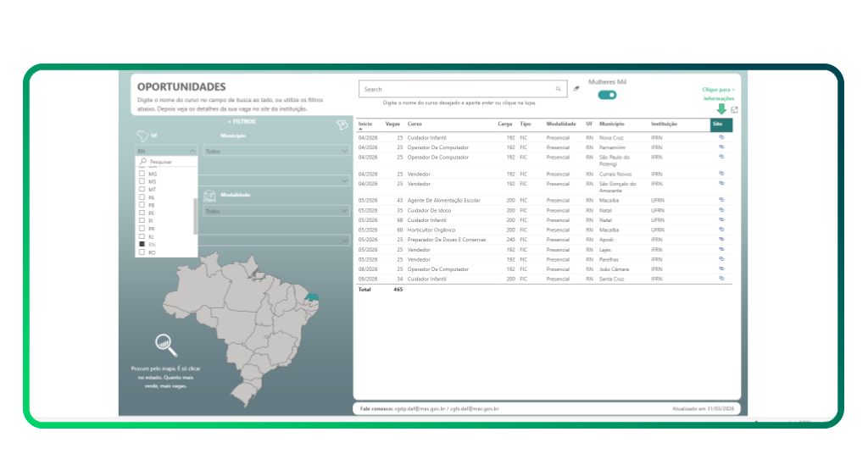Open site link for Cuidador Infantil in Nova Cruz
The height and width of the screenshot is (454, 868).
[721, 137]
